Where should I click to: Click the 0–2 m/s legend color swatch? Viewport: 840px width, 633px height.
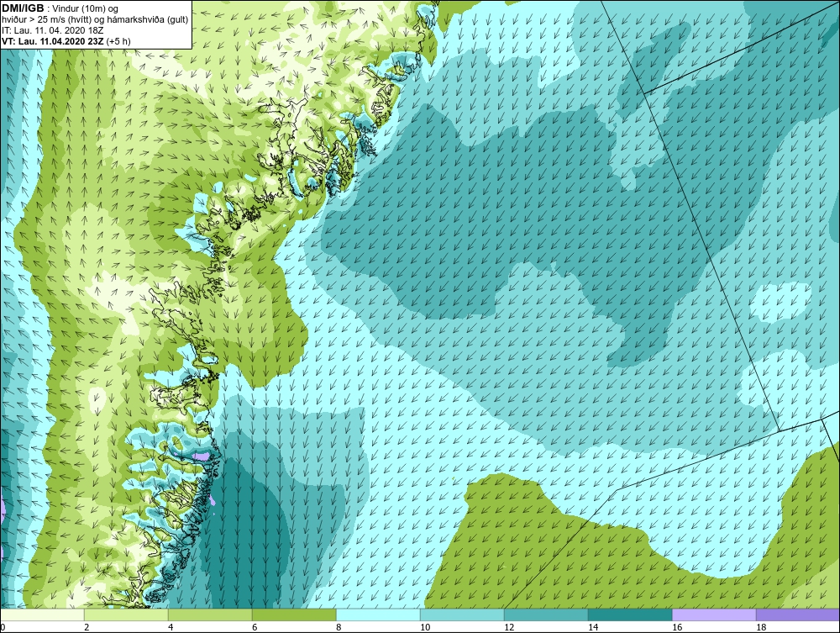pos(42,615)
